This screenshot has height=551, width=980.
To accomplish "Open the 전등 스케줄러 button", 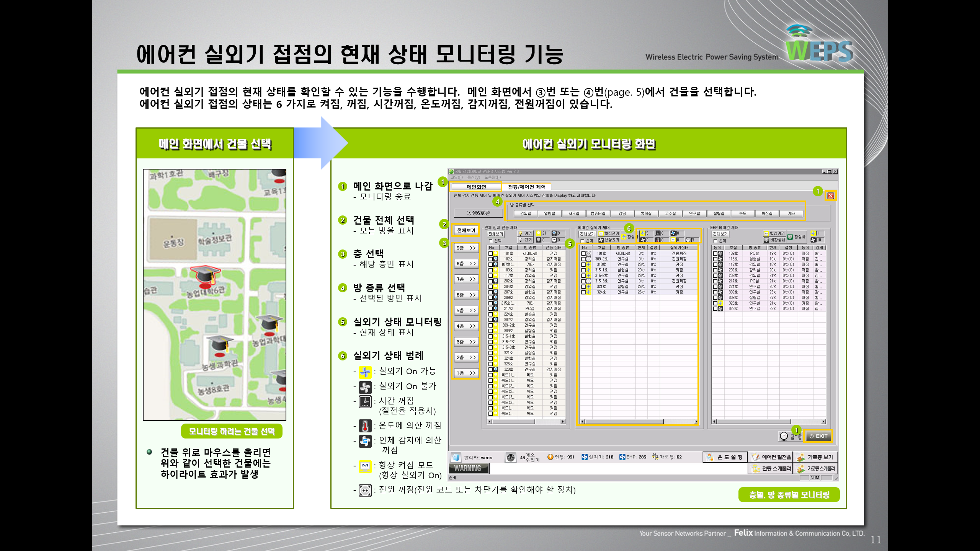I will (x=771, y=468).
